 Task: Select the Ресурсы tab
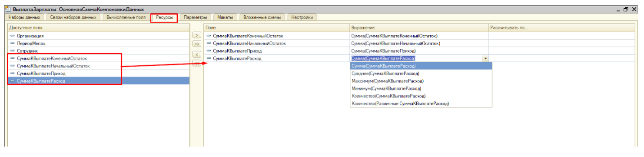pyautogui.click(x=164, y=17)
